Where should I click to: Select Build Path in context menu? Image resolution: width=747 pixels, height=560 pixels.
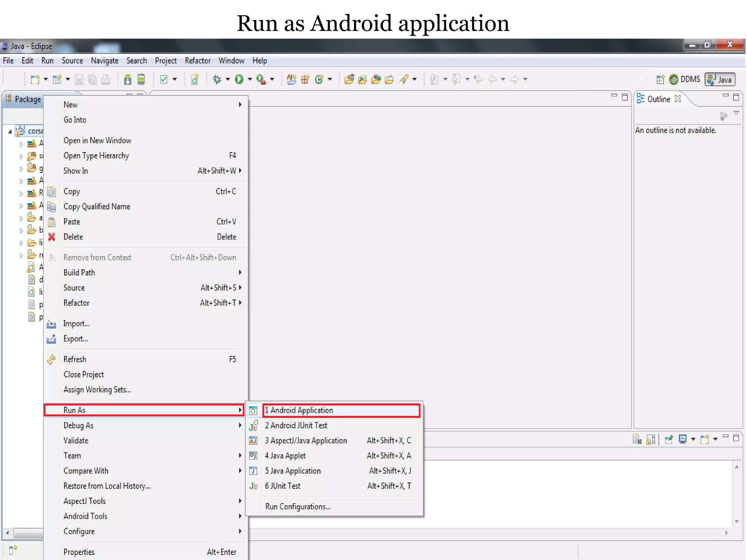click(x=146, y=273)
